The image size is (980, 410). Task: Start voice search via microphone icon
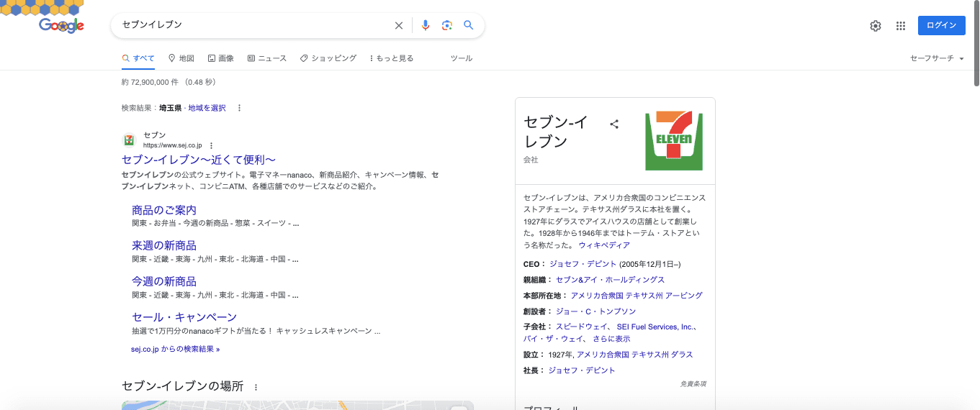pos(426,25)
